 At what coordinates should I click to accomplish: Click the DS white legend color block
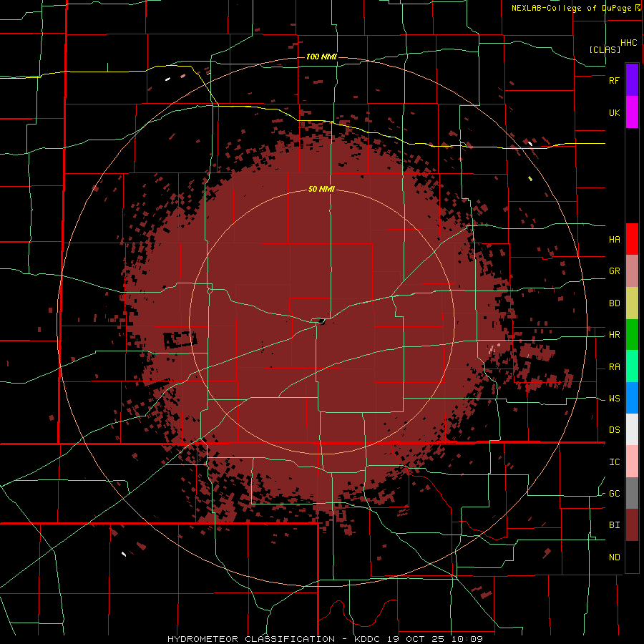click(x=632, y=429)
